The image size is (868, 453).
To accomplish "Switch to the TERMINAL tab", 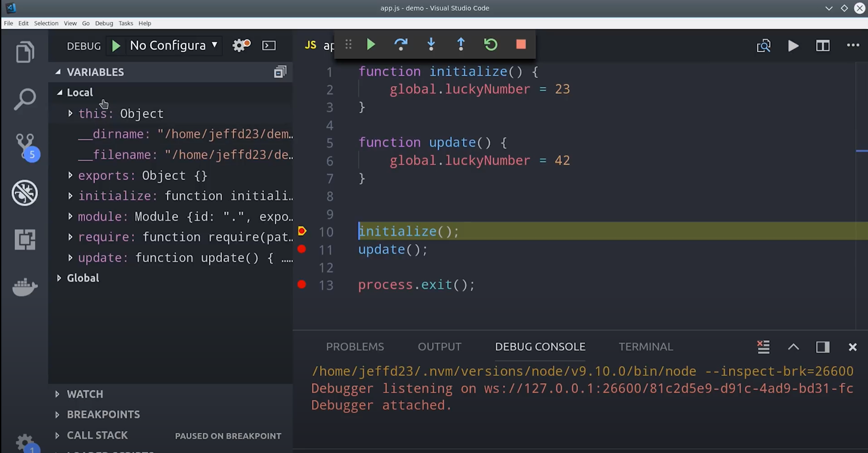I will (645, 346).
